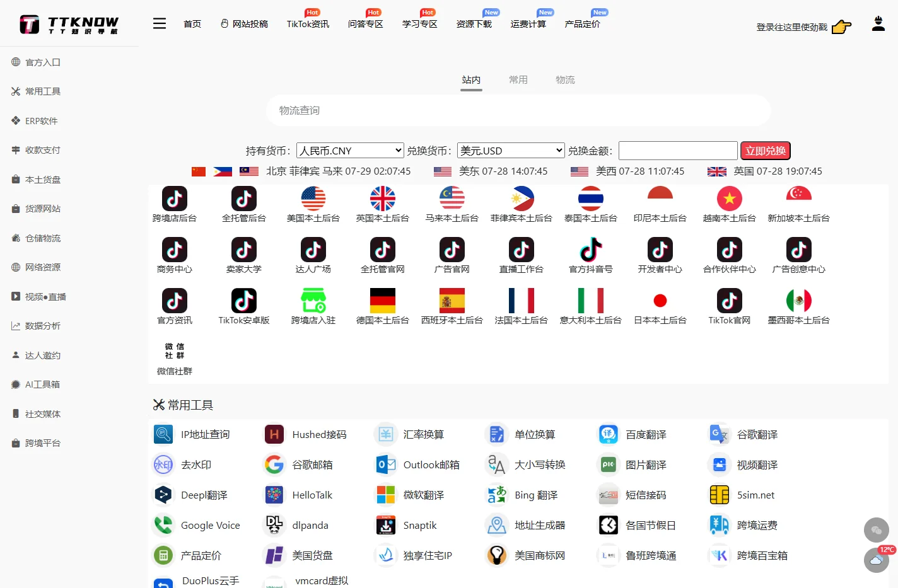The image size is (898, 588).
Task: Switch to the 常用 search tab
Action: 518,80
